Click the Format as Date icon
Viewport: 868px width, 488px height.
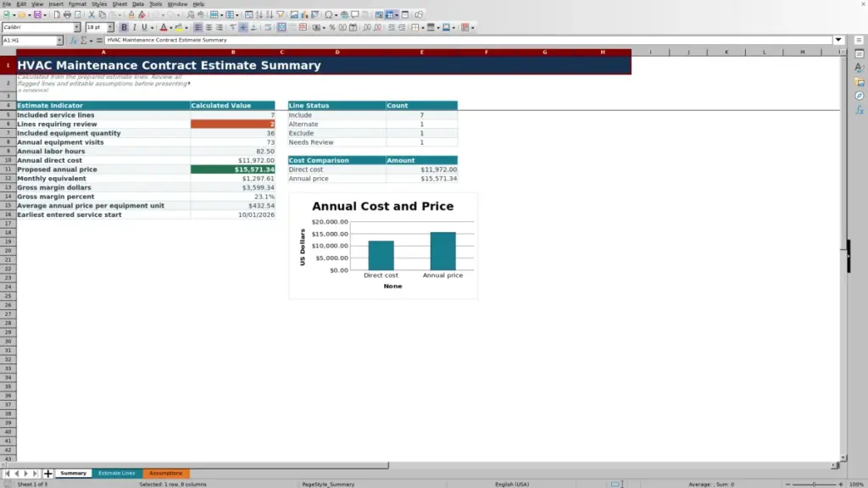353,27
